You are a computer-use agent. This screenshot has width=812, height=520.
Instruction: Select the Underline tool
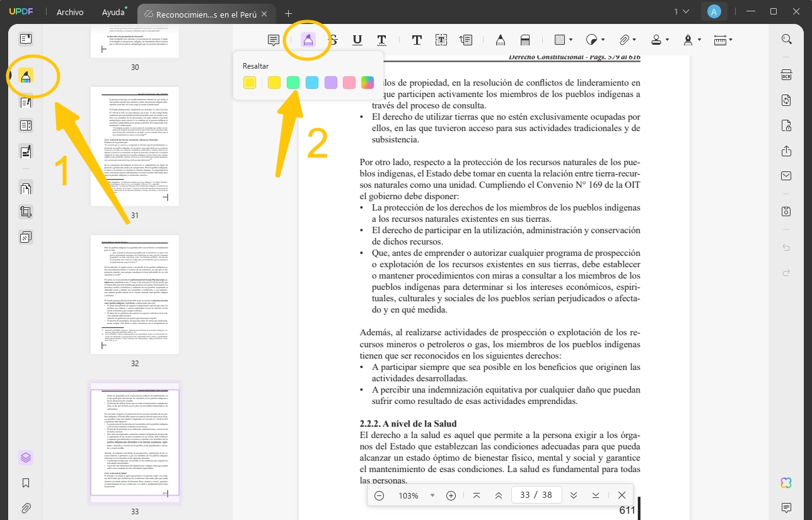[357, 40]
